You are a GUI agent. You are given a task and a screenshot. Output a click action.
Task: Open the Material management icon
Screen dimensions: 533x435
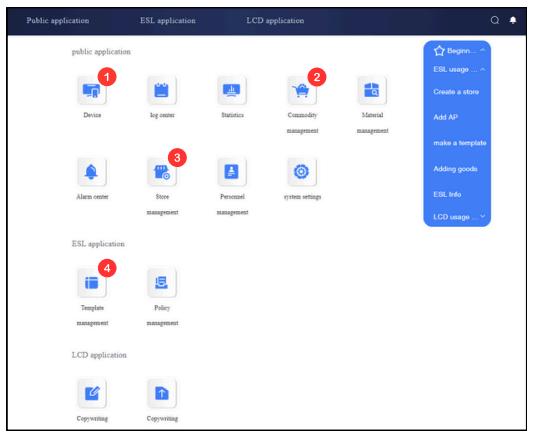coord(372,90)
